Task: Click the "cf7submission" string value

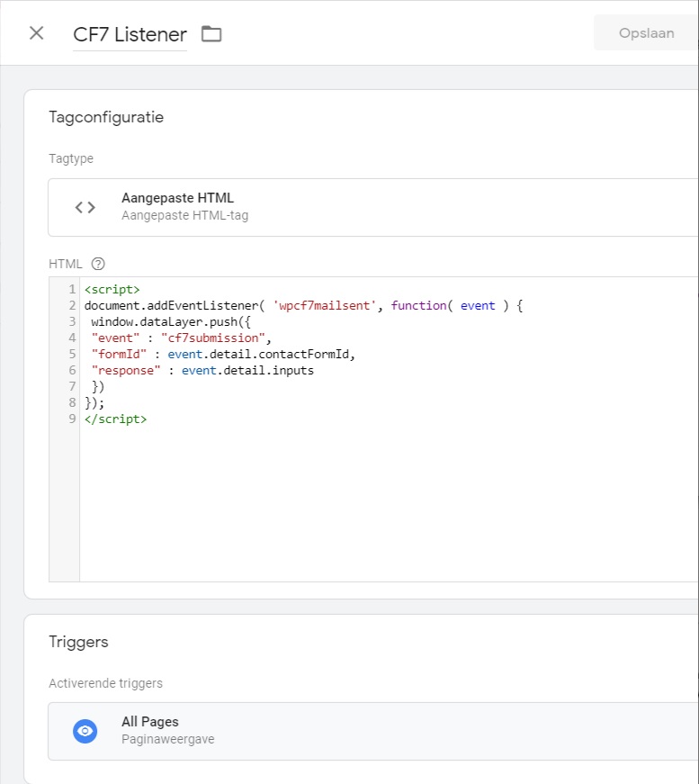Action: (x=213, y=338)
